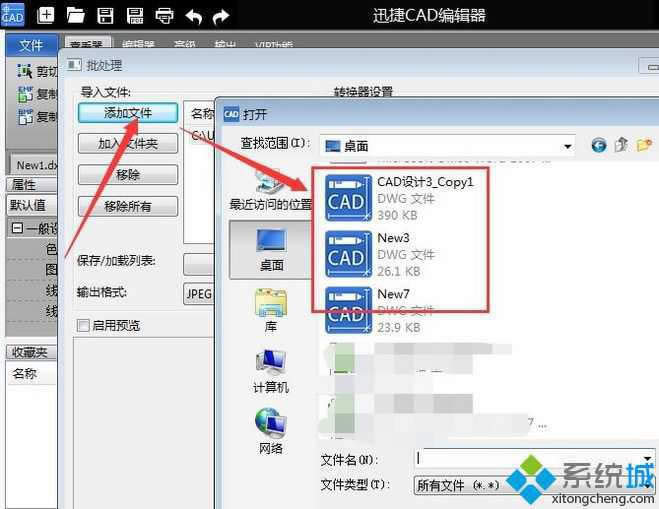Click the 加入文件夹 button
Viewport: 659px width, 509px height.
(128, 144)
